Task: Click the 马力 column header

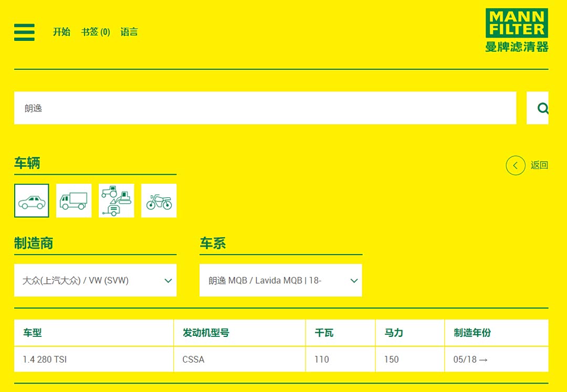Action: pyautogui.click(x=394, y=333)
